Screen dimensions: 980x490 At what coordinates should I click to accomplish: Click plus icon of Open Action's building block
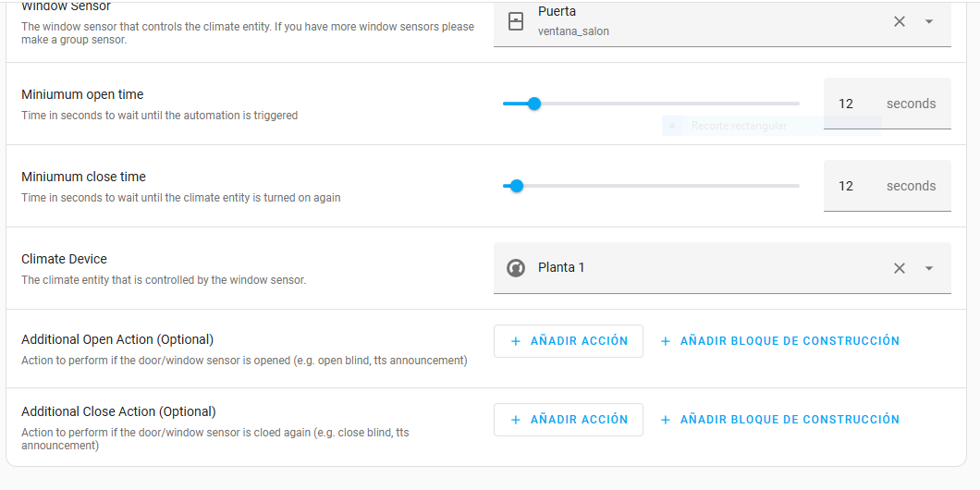click(x=665, y=341)
